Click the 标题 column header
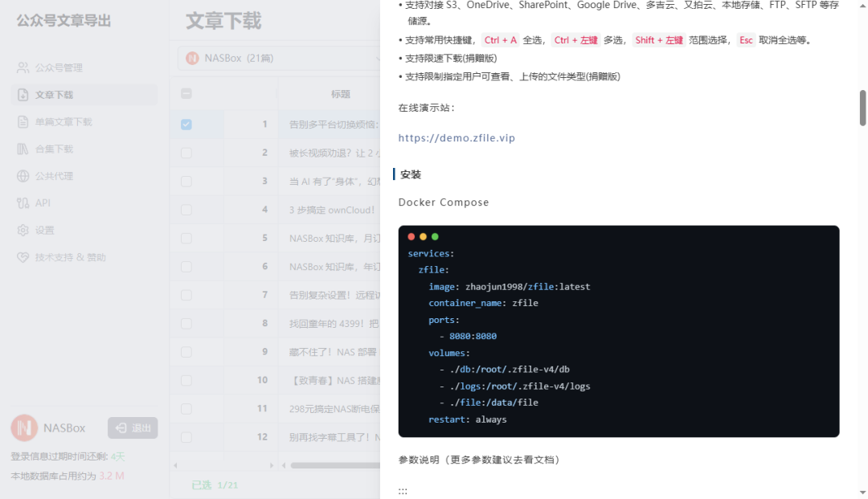This screenshot has height=499, width=868. click(341, 94)
